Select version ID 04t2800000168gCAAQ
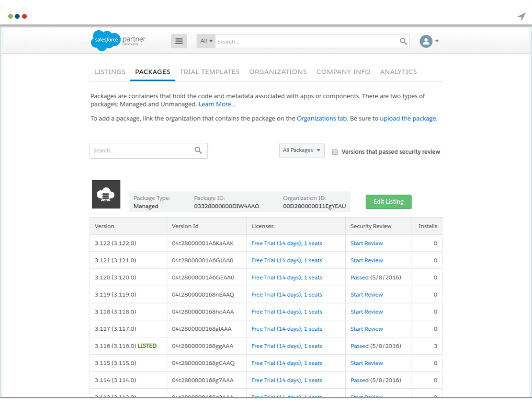532x417 pixels. (x=203, y=363)
